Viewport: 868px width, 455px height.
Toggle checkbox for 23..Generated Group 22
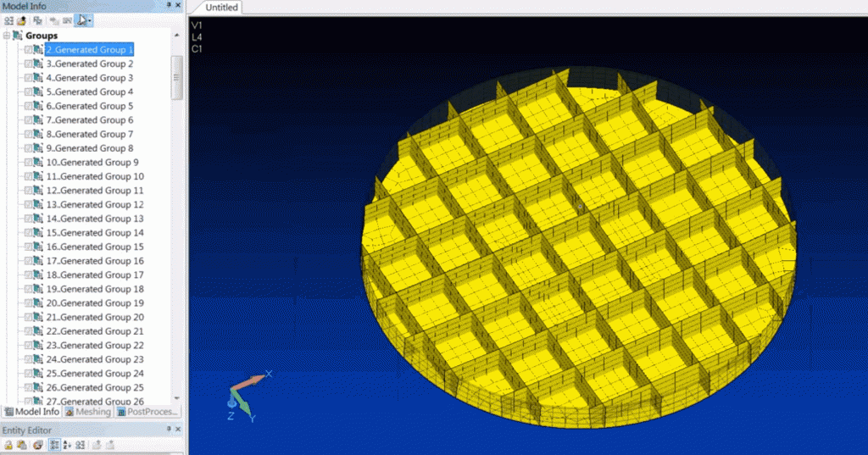pos(28,346)
